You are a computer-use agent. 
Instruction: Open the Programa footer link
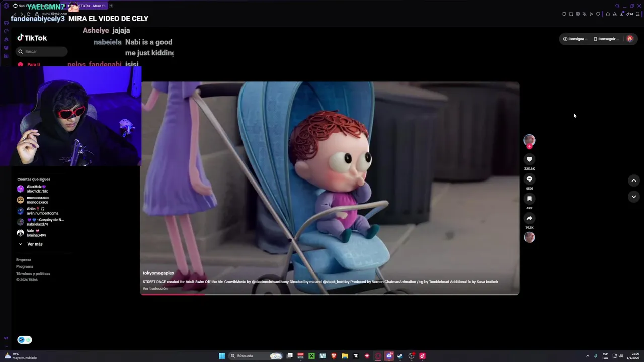click(25, 266)
